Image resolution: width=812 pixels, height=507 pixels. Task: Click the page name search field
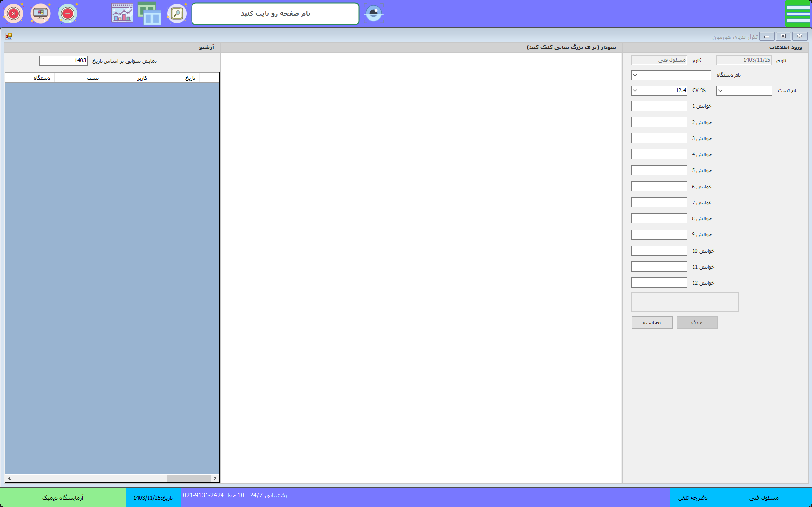[275, 14]
